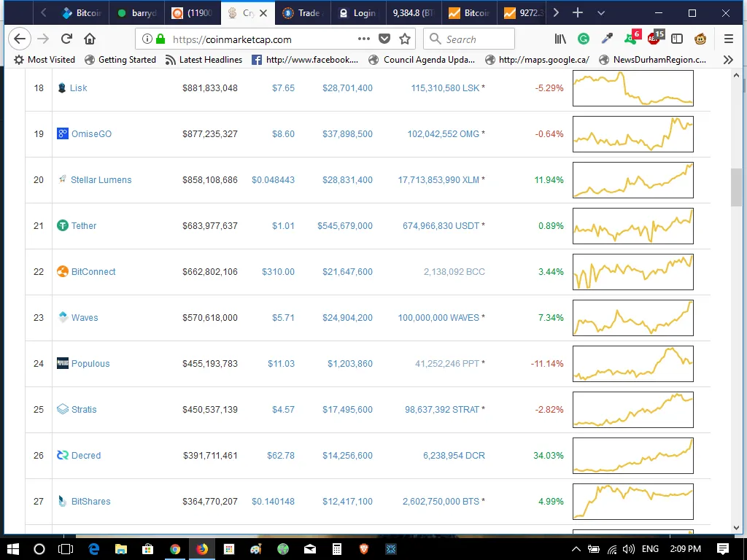Open the Stellar Lumens coin page
This screenshot has width=747, height=560.
101,180
